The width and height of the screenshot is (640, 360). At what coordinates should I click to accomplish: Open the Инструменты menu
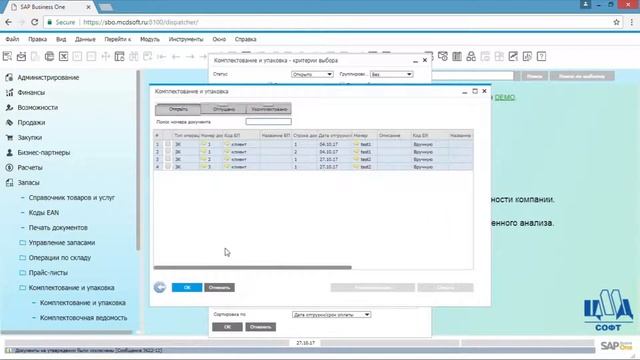coord(186,39)
